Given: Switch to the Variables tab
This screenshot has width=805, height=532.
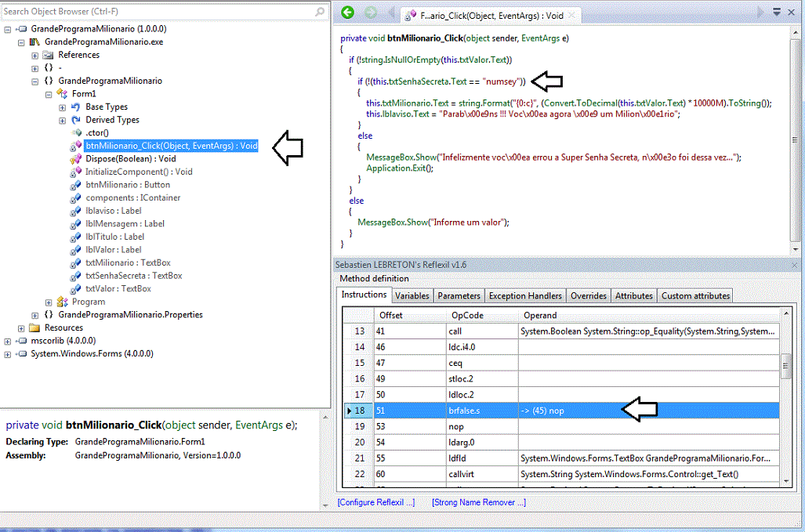Looking at the screenshot, I should pos(412,296).
